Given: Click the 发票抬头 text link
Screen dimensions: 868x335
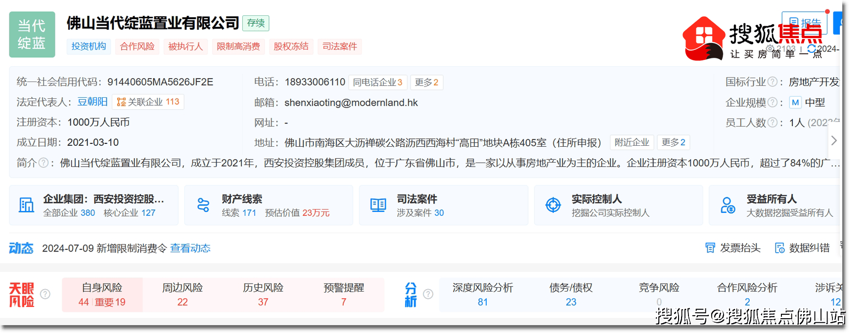Looking at the screenshot, I should pyautogui.click(x=740, y=248).
